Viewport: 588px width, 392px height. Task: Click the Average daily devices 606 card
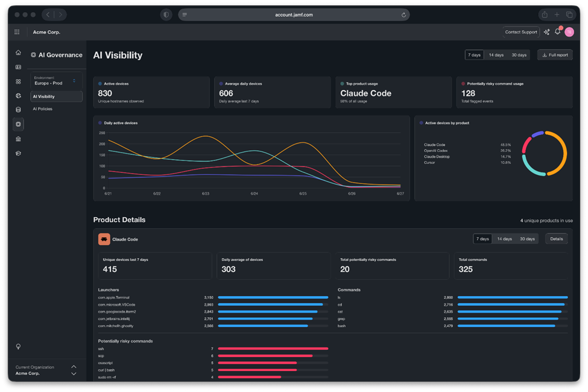pos(272,92)
